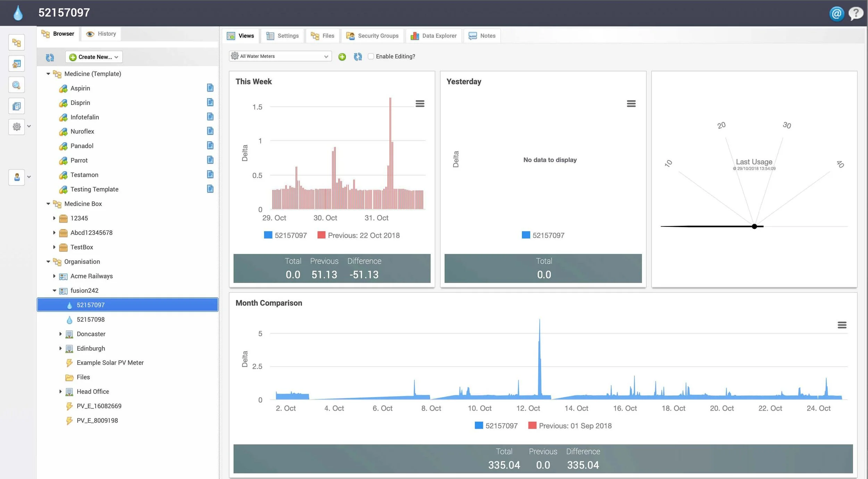Click the green add view icon
Viewport: 868px width, 479px height.
tap(342, 57)
